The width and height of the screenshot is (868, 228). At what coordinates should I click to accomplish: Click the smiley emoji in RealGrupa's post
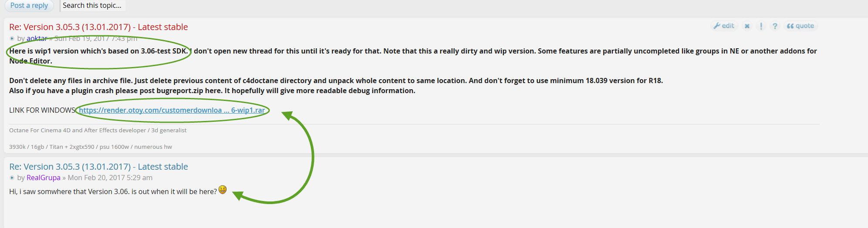pyautogui.click(x=223, y=190)
